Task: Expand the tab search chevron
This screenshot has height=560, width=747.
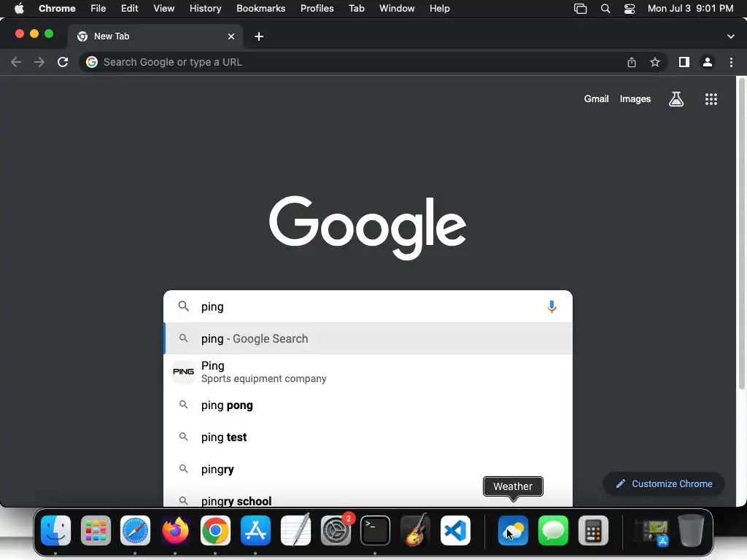Action: [x=731, y=36]
